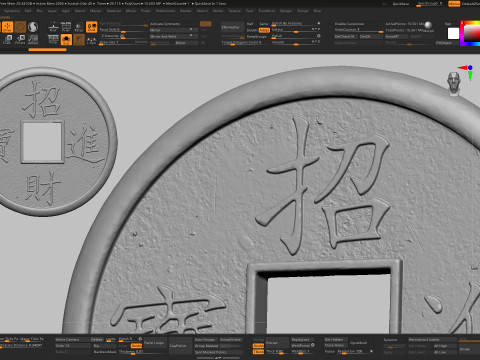The height and width of the screenshot is (360, 480).
Task: Open the Preferences menu
Action: click(x=165, y=11)
